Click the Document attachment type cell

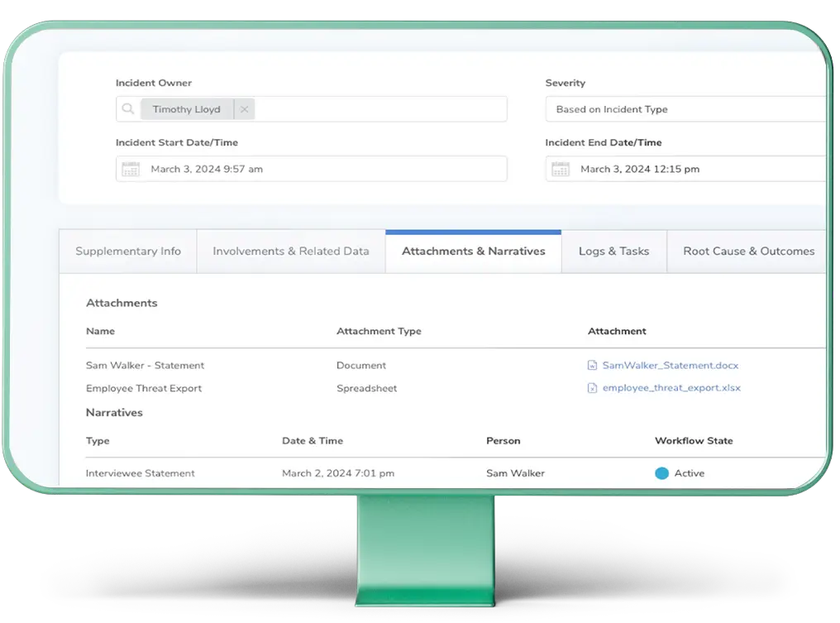pos(361,365)
